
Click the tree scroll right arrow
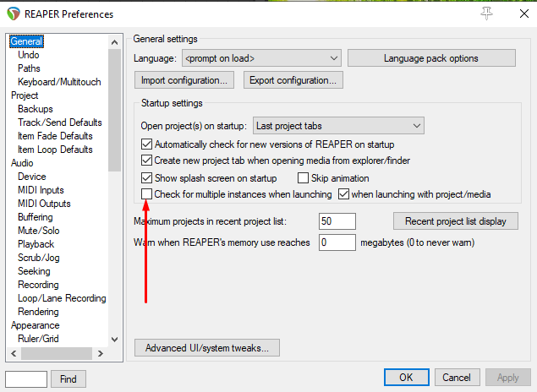(100, 353)
